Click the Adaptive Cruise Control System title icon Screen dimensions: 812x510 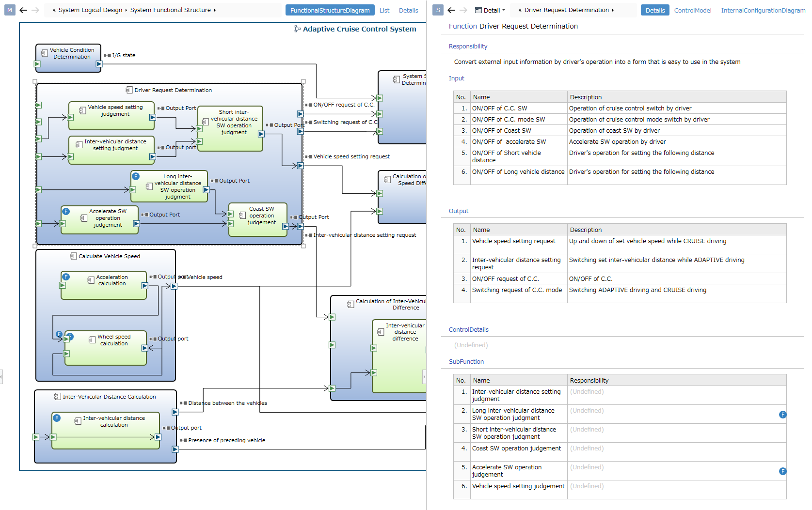(x=297, y=29)
